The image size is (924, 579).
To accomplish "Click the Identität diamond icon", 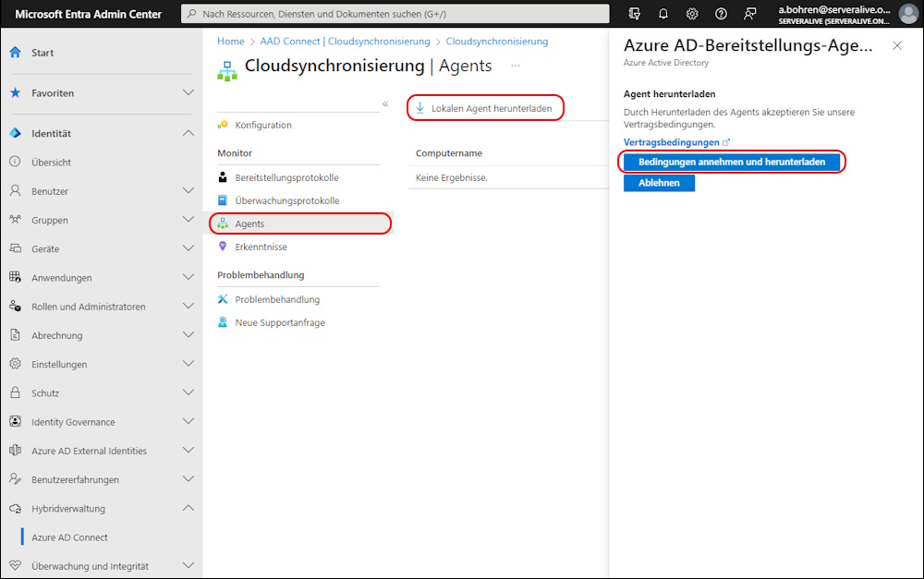I will 16,133.
